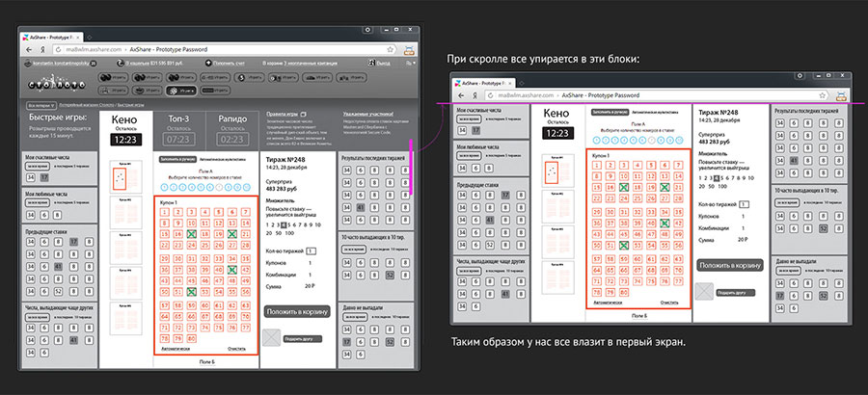The image size is (868, 395).
Task: Open за все время dropdown under Мои счастливые числа, left window
Action: pos(39,164)
